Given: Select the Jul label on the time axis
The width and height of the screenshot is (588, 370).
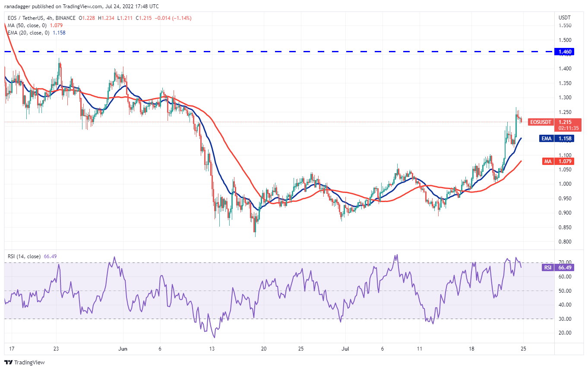Looking at the screenshot, I should pyautogui.click(x=345, y=348).
